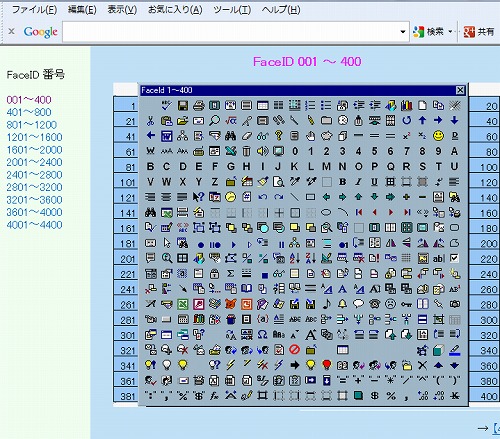500x439 pixels.
Task: Click the scissors cut icon
Action: coord(150,121)
